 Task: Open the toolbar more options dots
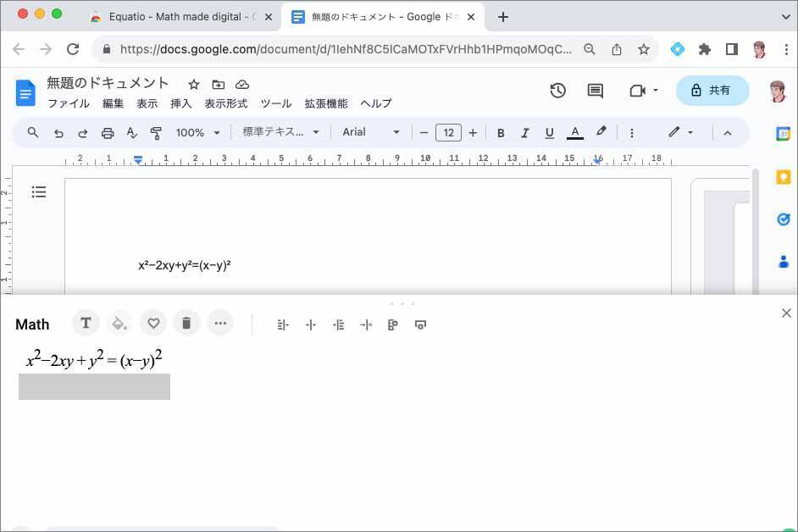pos(632,133)
